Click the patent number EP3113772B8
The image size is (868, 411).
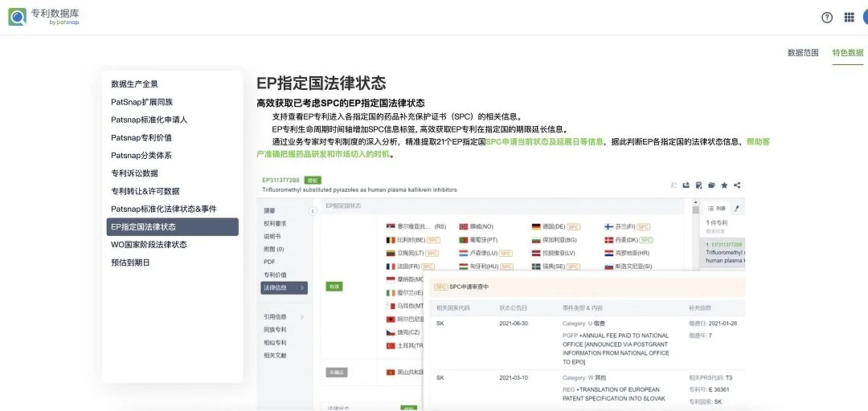coord(280,181)
